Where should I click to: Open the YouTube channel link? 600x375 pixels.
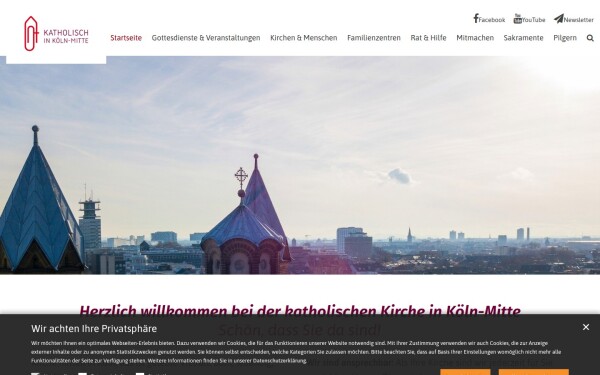(529, 19)
